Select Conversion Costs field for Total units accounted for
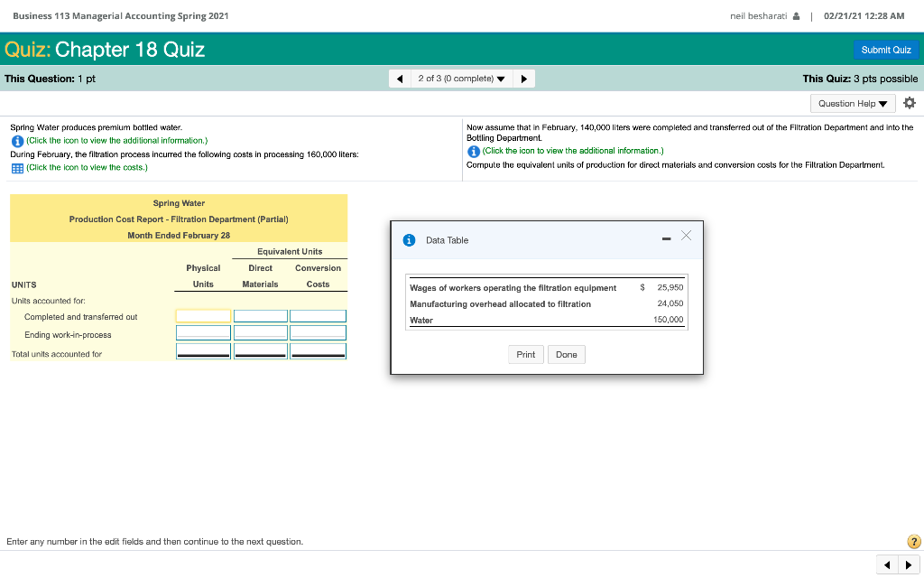 [318, 351]
